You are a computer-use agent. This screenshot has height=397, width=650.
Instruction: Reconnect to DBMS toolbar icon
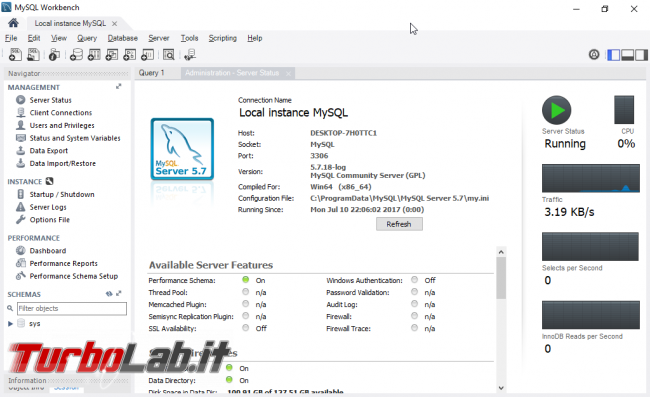[190, 55]
